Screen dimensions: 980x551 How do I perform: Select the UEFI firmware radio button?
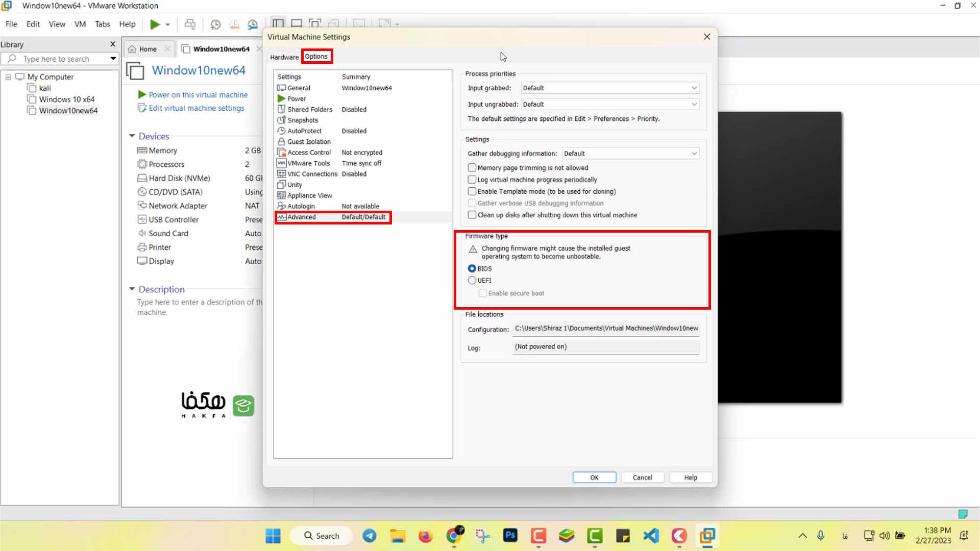[472, 280]
